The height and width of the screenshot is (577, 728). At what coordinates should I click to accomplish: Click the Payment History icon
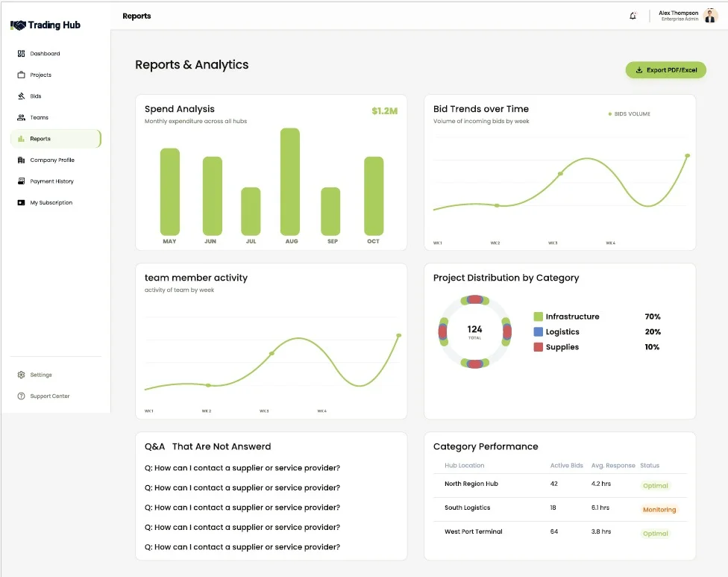point(21,181)
